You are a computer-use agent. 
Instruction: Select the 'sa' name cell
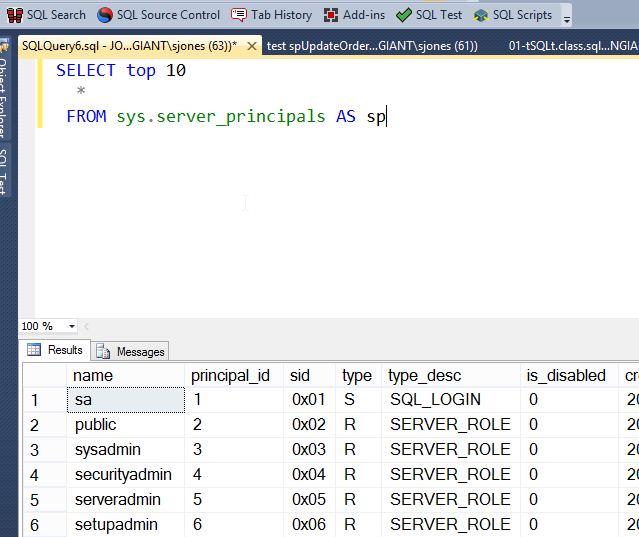(125, 400)
